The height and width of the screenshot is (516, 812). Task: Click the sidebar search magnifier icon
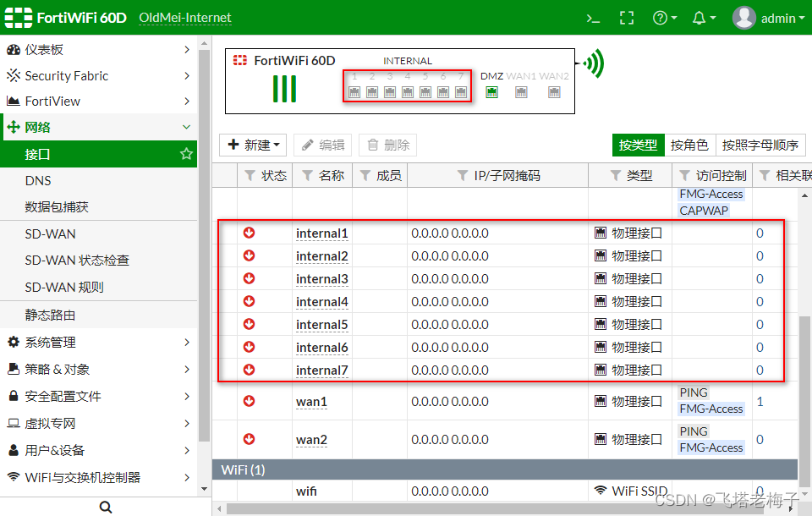click(x=106, y=507)
